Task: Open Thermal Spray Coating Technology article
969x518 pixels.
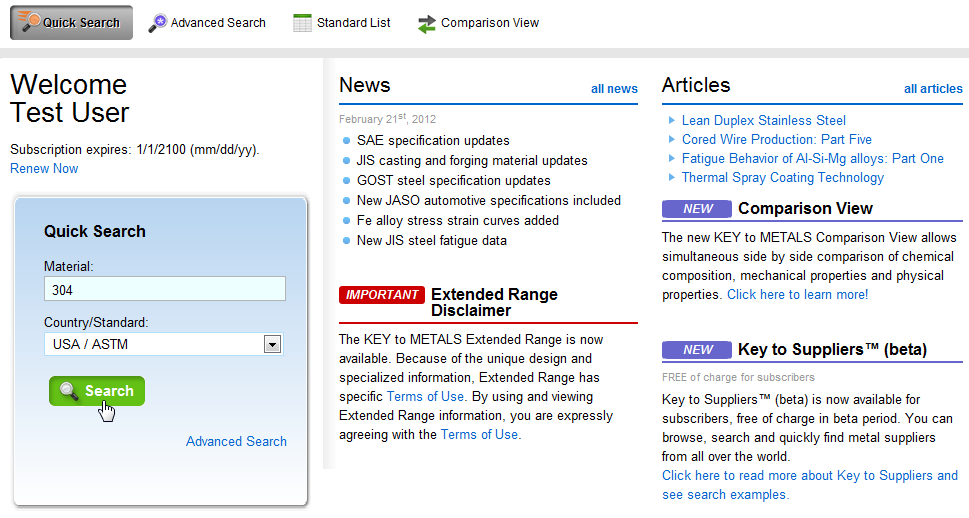Action: click(x=783, y=178)
